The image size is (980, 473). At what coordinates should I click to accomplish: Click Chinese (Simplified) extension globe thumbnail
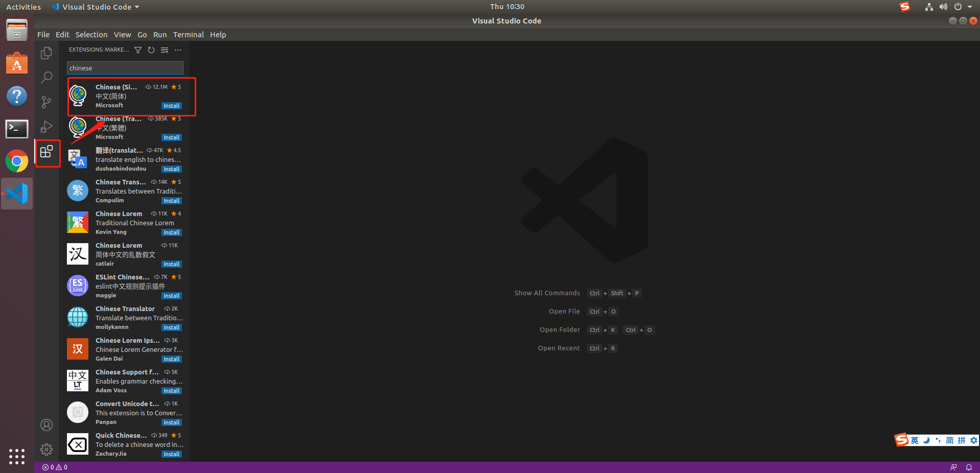pyautogui.click(x=78, y=96)
